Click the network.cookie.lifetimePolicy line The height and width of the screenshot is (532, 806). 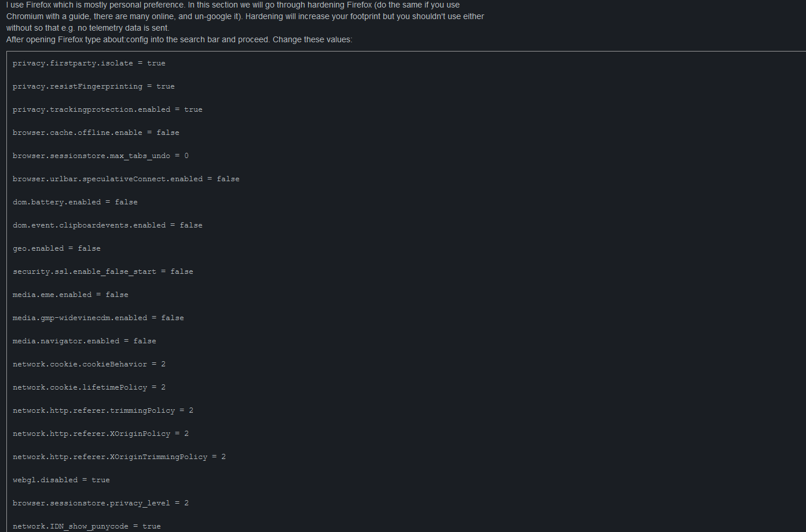coord(89,387)
